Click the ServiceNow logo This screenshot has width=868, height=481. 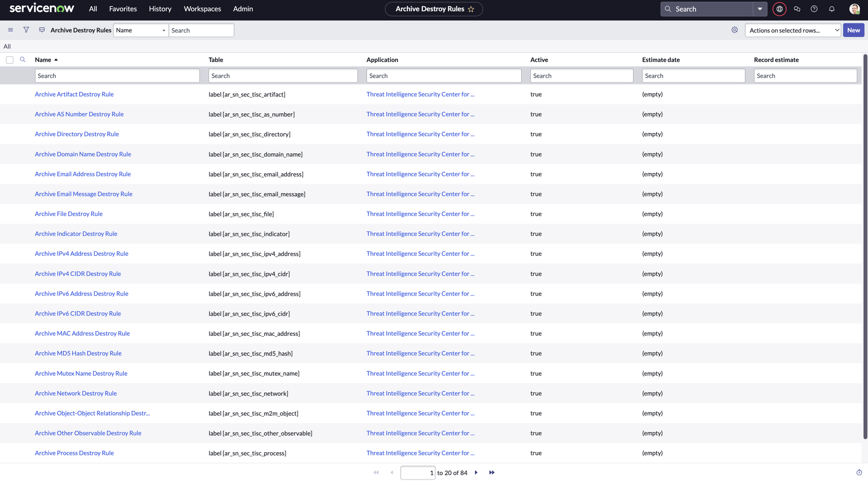coord(42,8)
